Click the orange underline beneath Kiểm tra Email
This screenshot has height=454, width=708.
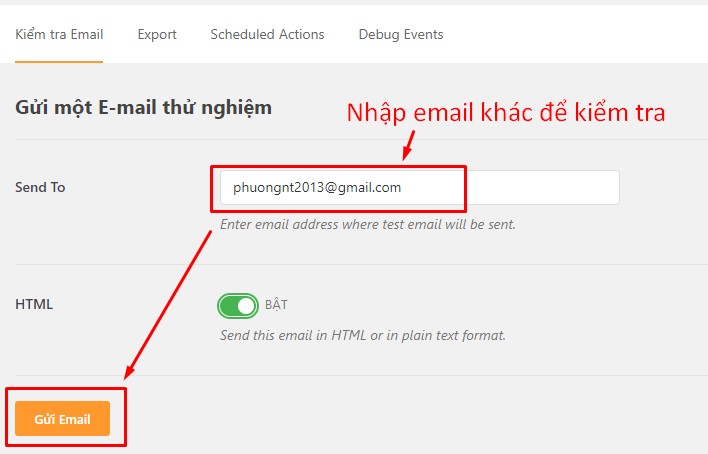click(59, 61)
